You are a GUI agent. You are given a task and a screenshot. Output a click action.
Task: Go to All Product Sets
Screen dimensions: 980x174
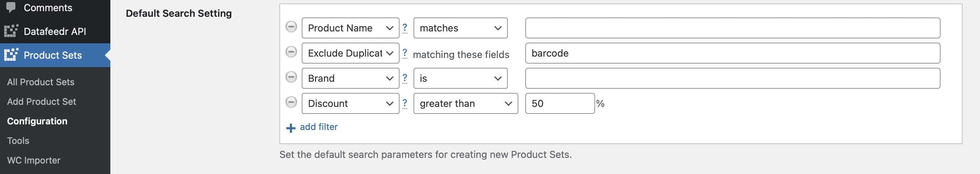(41, 82)
